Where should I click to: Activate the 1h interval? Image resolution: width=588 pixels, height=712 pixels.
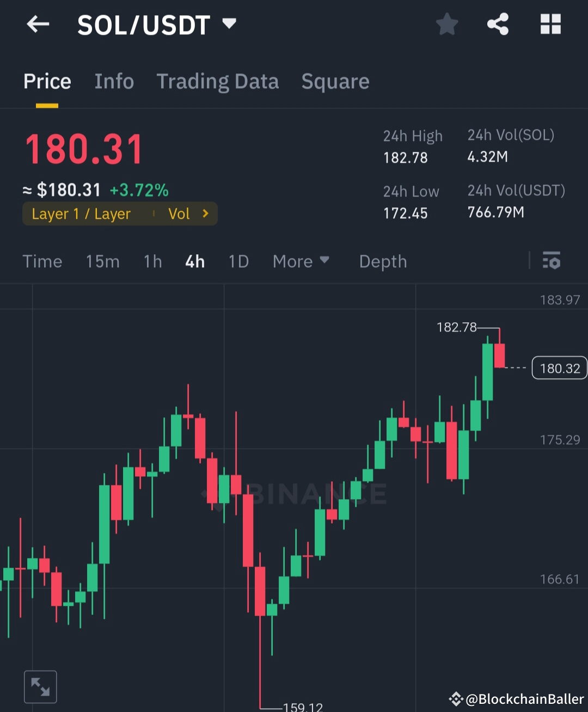click(x=152, y=261)
